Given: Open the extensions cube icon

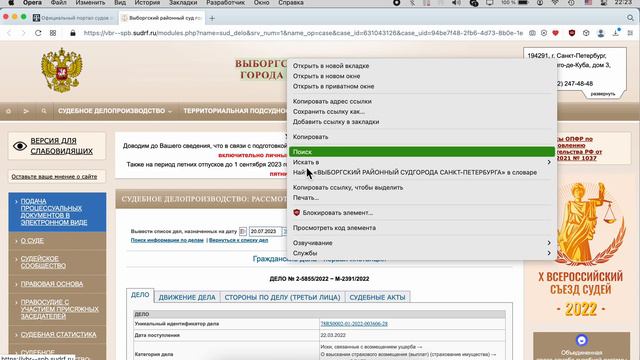Looking at the screenshot, I should click(x=586, y=33).
